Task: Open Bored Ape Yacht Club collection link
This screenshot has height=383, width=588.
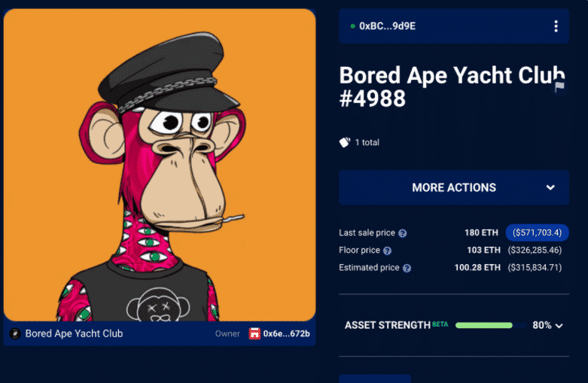Action: click(x=74, y=333)
